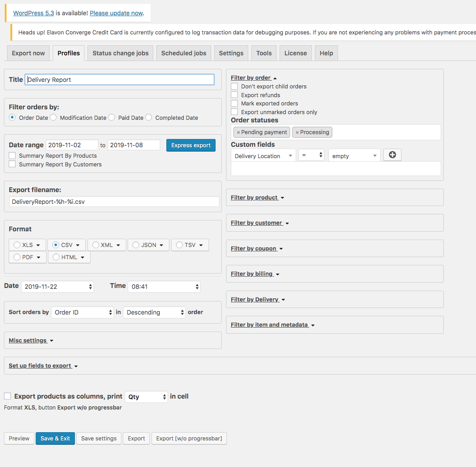The width and height of the screenshot is (476, 467).
Task: Click the Export filename input field
Action: coord(114,202)
